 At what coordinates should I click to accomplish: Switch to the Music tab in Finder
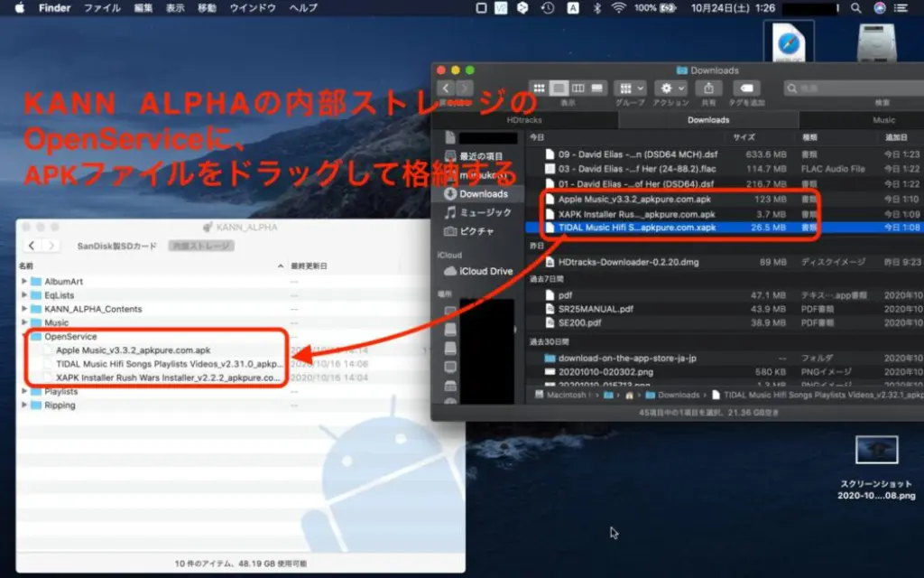point(862,120)
